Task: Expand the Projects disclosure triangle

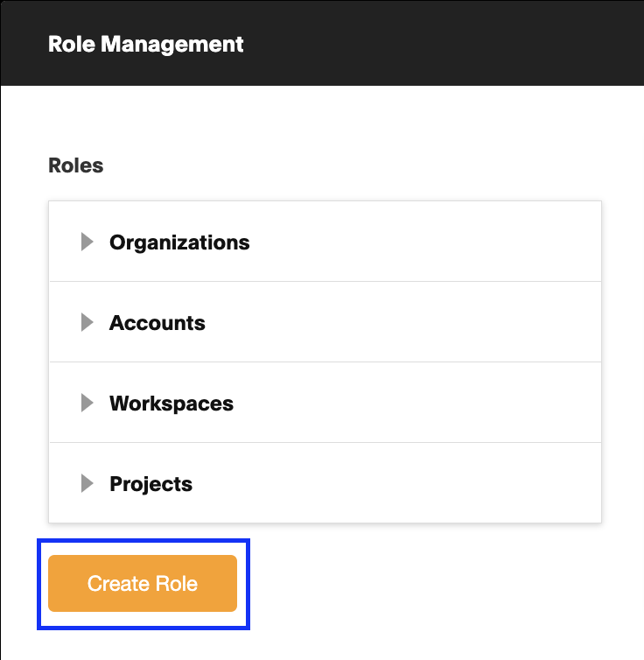Action: [x=87, y=483]
